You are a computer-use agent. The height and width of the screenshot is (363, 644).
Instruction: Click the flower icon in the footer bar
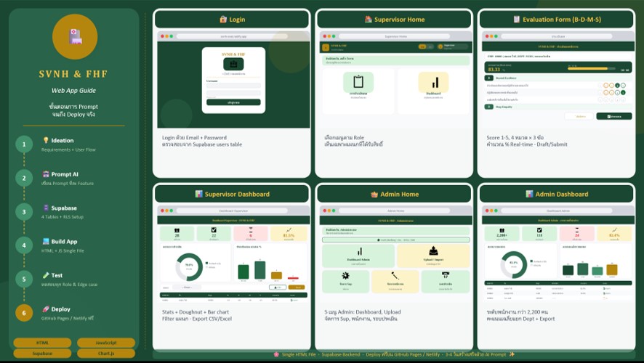click(276, 354)
